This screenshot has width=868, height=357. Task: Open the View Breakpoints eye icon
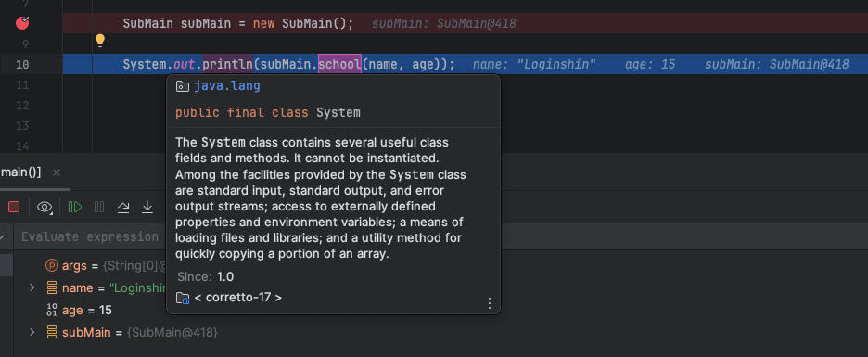[x=45, y=207]
